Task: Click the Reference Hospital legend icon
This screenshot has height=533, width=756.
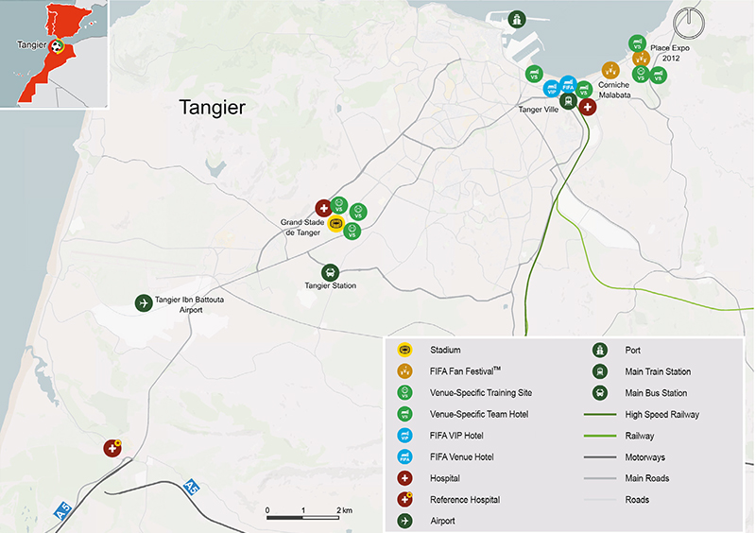Action: point(404,499)
